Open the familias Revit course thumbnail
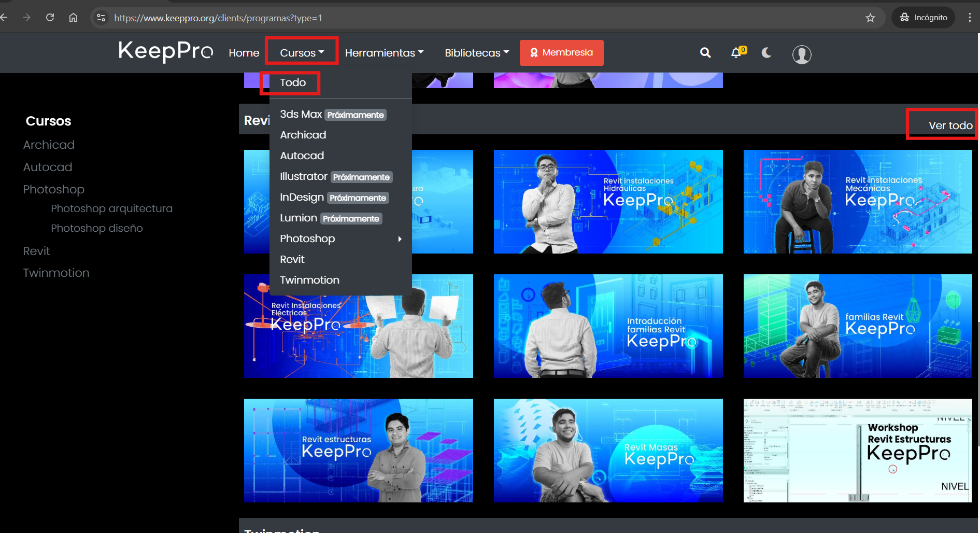The height and width of the screenshot is (533, 980). tap(858, 326)
